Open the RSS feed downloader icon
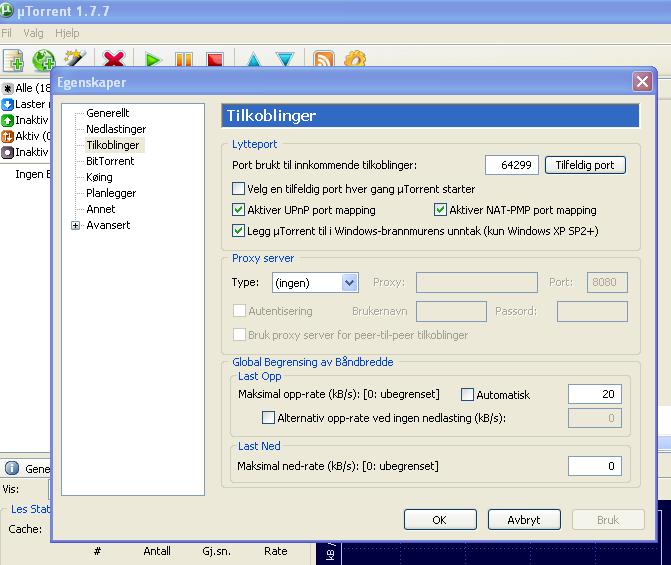This screenshot has height=565, width=671. tap(324, 59)
